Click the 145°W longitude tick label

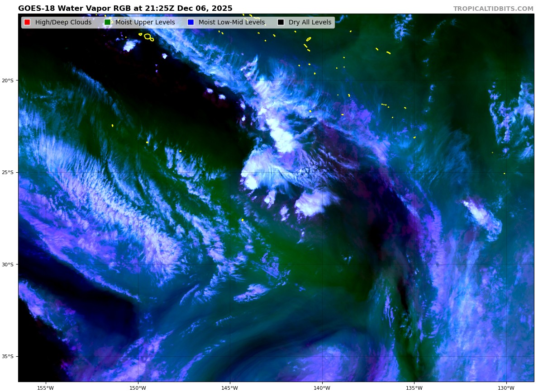pyautogui.click(x=230, y=388)
